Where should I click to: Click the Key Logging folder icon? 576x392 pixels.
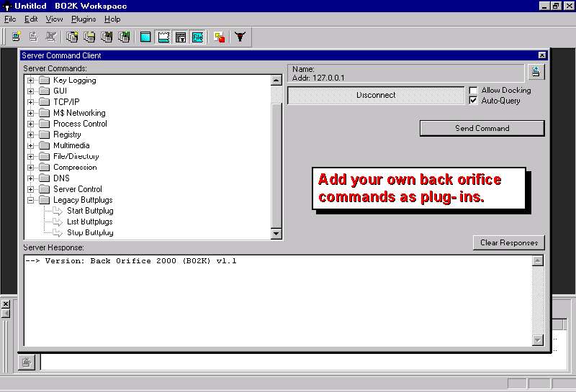[x=45, y=80]
